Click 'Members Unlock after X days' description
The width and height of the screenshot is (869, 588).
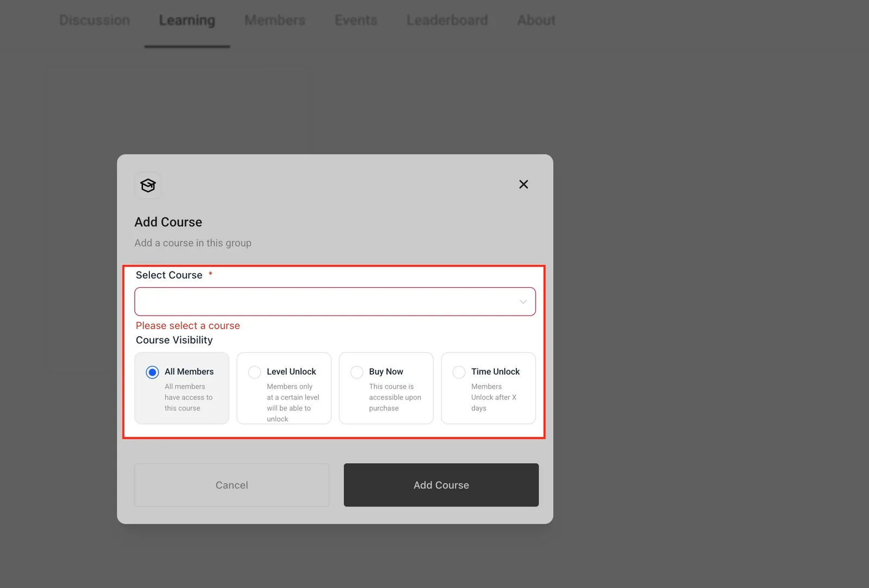tap(494, 397)
